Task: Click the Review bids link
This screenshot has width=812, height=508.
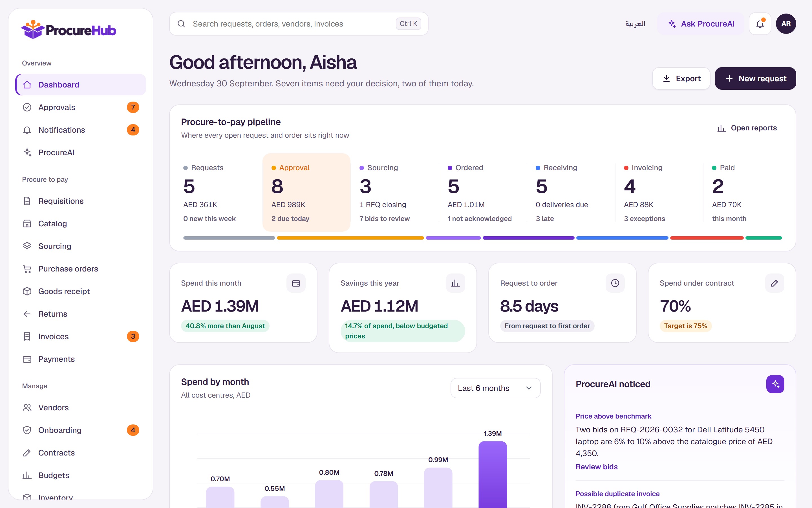Action: coord(597,467)
